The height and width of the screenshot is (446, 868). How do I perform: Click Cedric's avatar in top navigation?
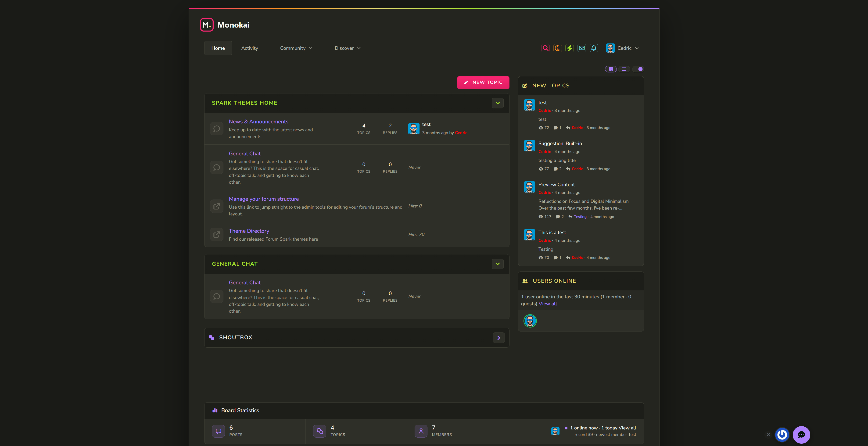(x=610, y=48)
